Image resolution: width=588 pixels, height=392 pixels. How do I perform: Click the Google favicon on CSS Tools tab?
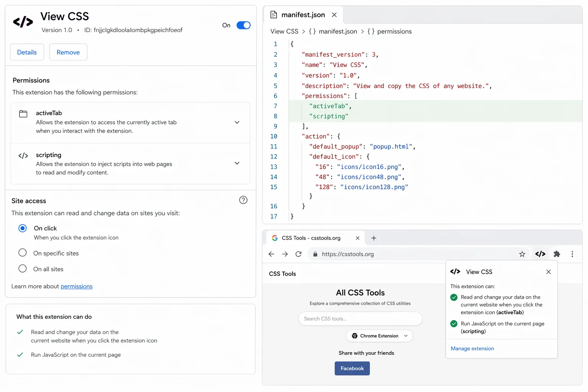tap(274, 238)
